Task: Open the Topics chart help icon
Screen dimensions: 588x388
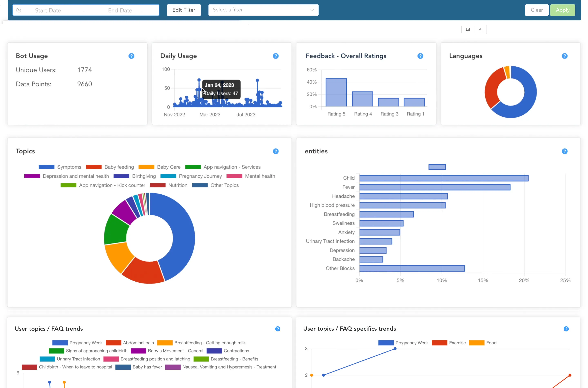Action: coord(276,151)
